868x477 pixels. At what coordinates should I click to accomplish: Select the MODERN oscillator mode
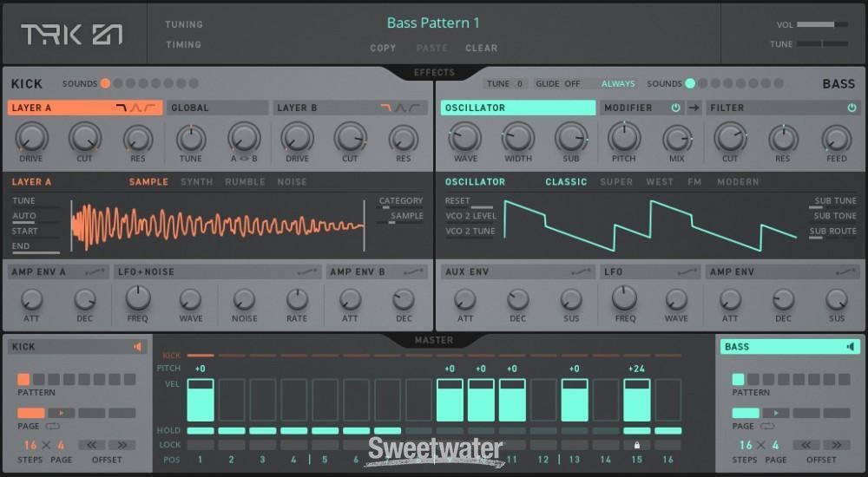click(x=738, y=181)
